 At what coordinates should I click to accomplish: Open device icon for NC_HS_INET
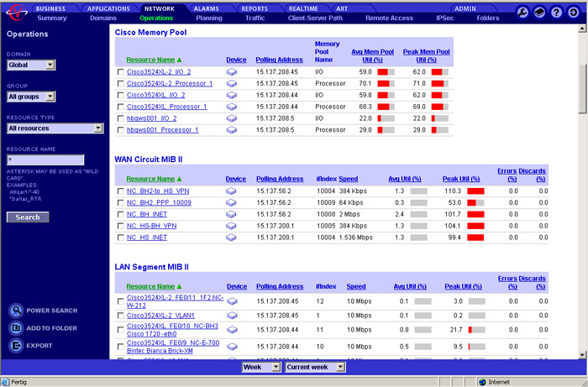click(231, 238)
